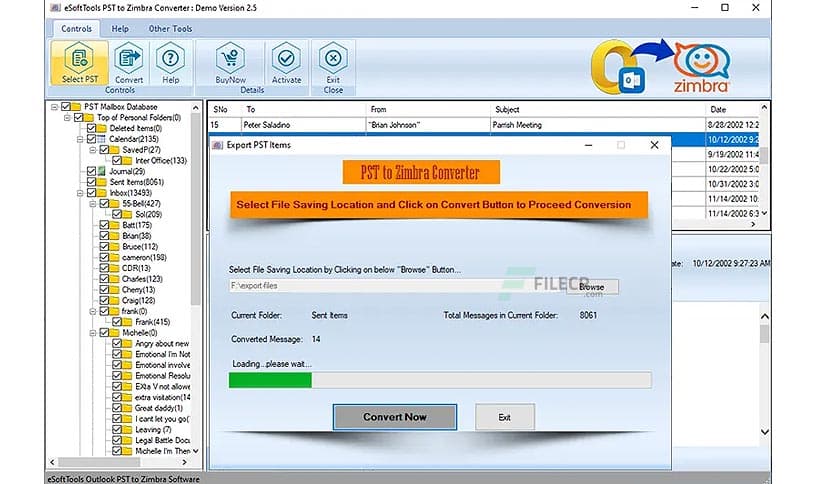Click the Select PST toolbar icon

(x=79, y=58)
